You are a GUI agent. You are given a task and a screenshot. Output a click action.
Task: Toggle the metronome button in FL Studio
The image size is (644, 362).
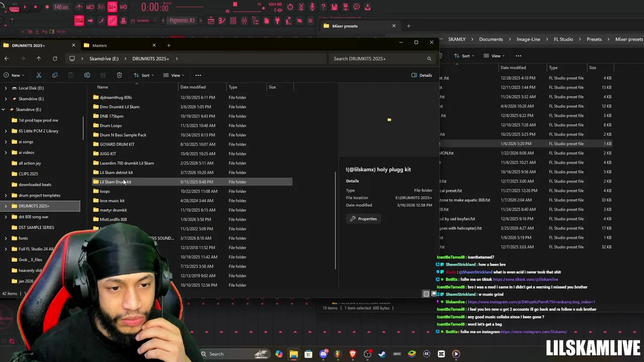(x=79, y=7)
